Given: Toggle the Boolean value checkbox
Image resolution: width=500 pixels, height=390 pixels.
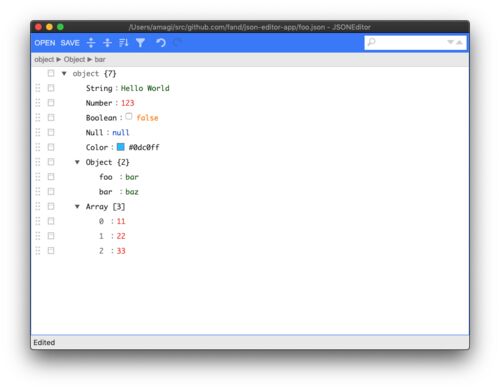Looking at the screenshot, I should tap(129, 116).
